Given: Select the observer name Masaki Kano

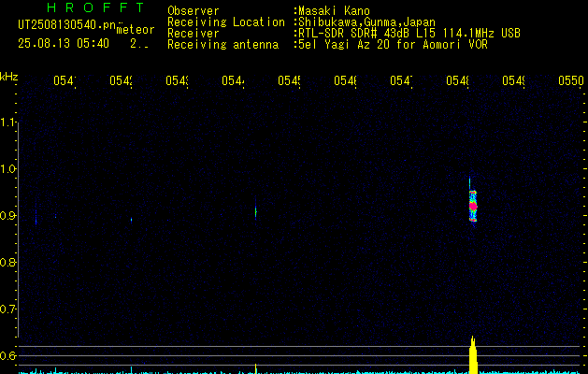Looking at the screenshot, I should pos(334,11).
